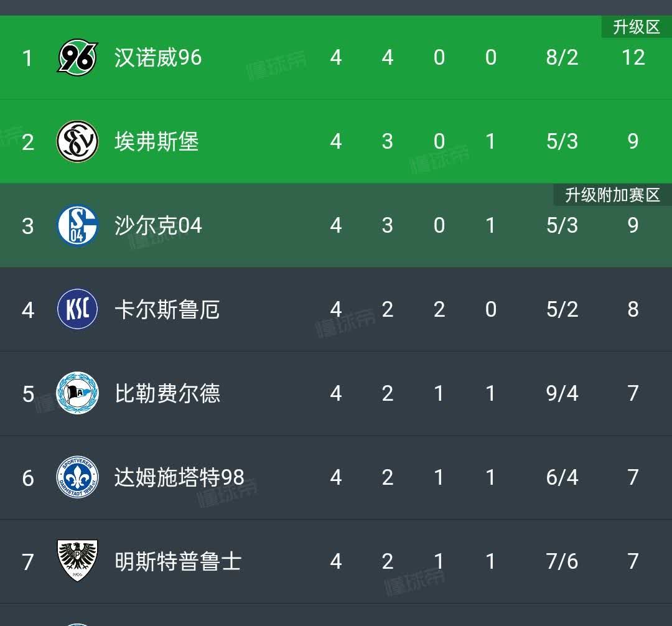Tap Bielefeld's 9/4 goals figure

562,393
